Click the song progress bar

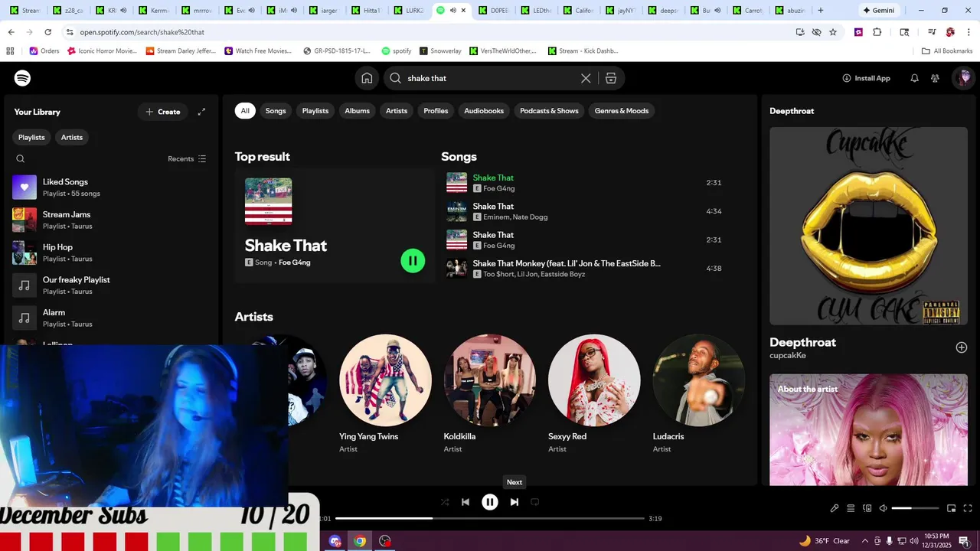(490, 519)
